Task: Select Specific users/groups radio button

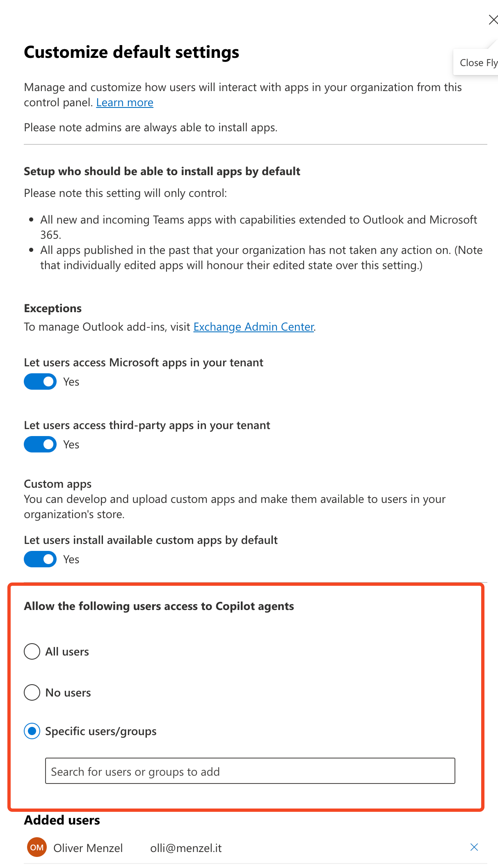Action: (32, 731)
